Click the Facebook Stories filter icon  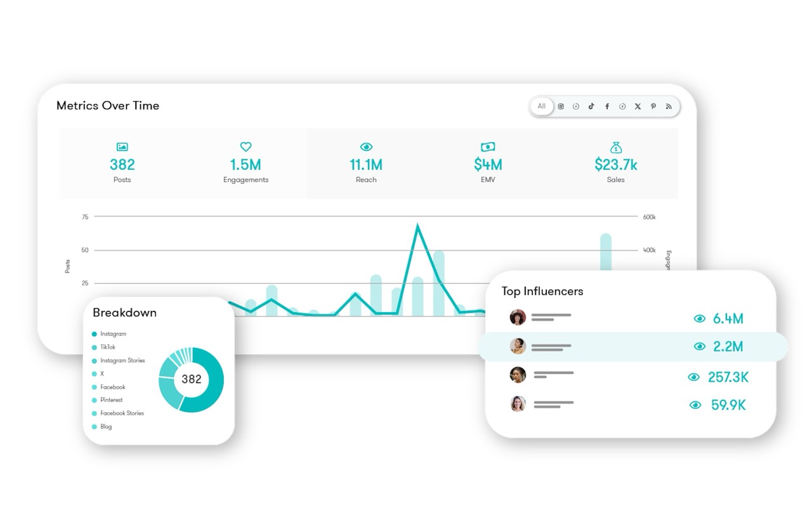point(622,106)
